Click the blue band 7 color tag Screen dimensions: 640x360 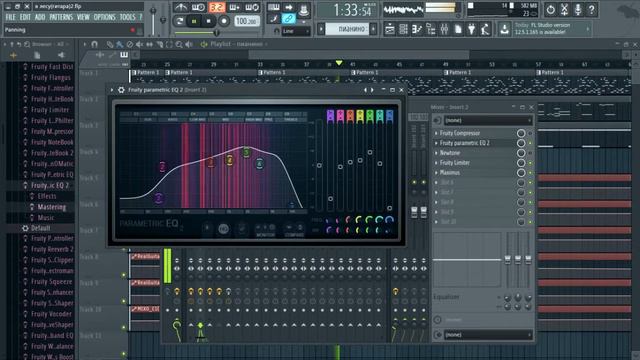click(390, 116)
